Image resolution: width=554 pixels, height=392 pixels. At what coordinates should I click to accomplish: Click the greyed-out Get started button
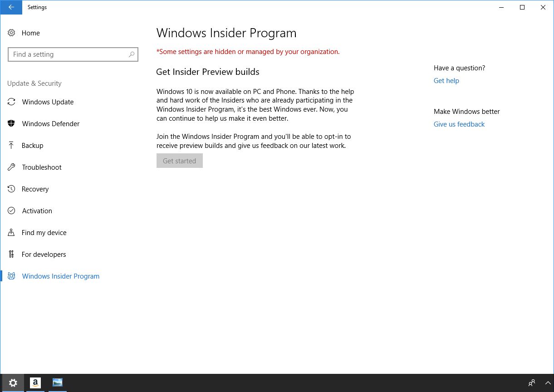(x=180, y=161)
